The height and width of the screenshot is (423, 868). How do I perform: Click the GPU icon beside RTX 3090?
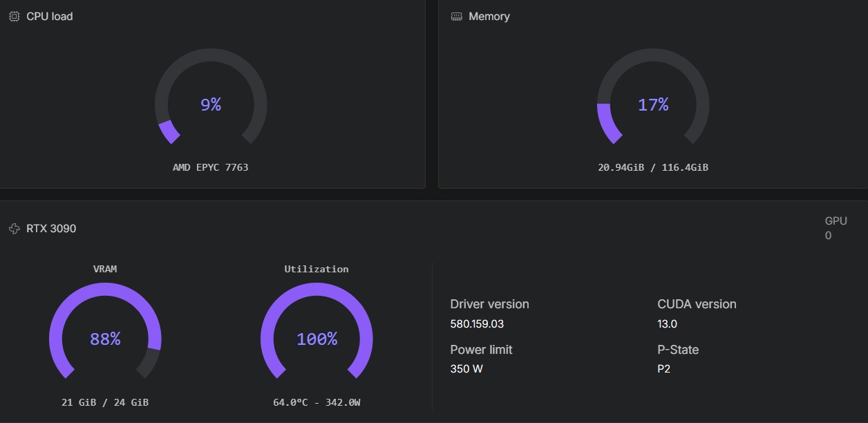pyautogui.click(x=14, y=228)
